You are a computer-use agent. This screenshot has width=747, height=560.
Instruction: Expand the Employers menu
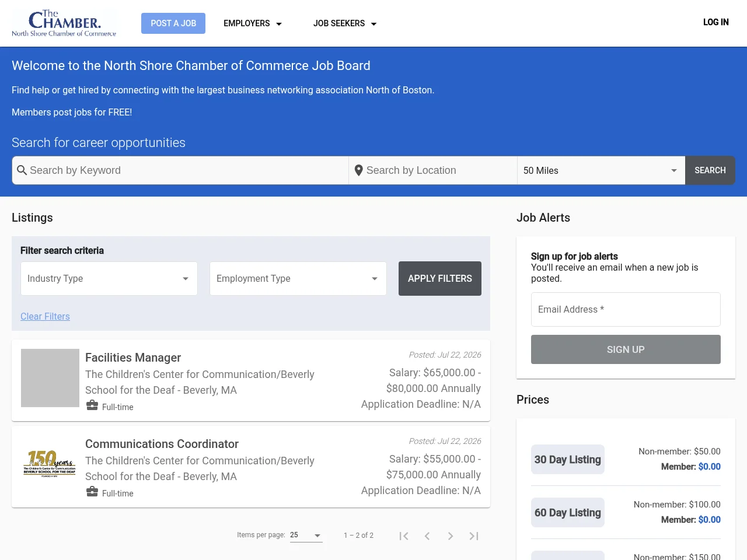click(253, 23)
